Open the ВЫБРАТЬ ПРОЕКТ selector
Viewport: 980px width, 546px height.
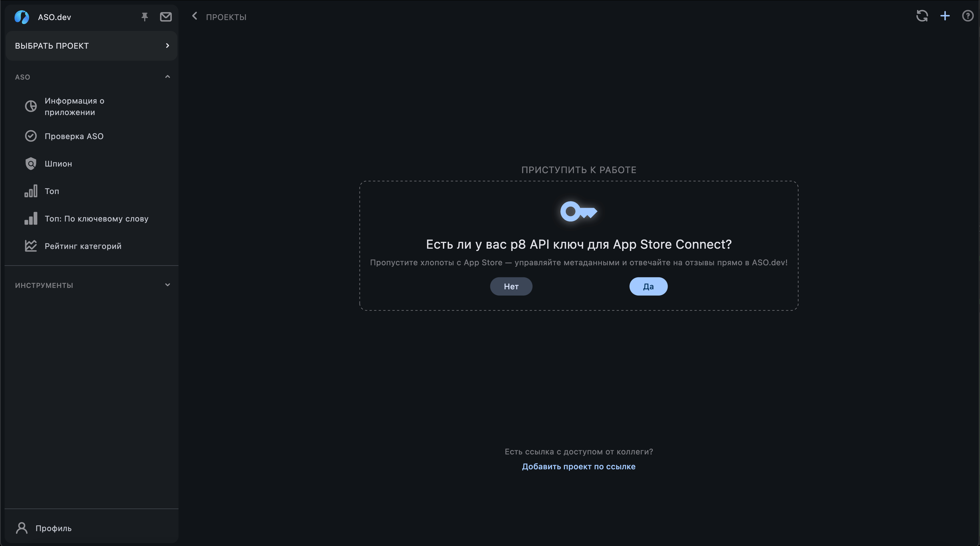(92, 46)
